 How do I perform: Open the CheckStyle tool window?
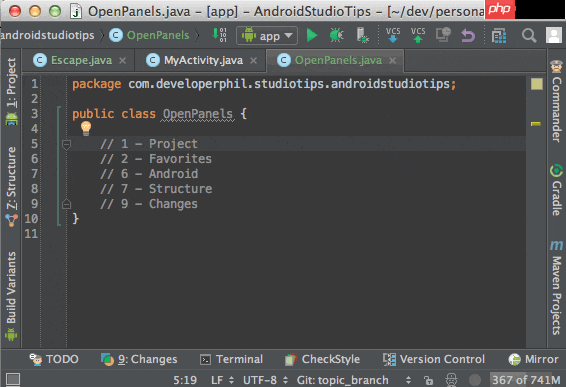(x=322, y=359)
